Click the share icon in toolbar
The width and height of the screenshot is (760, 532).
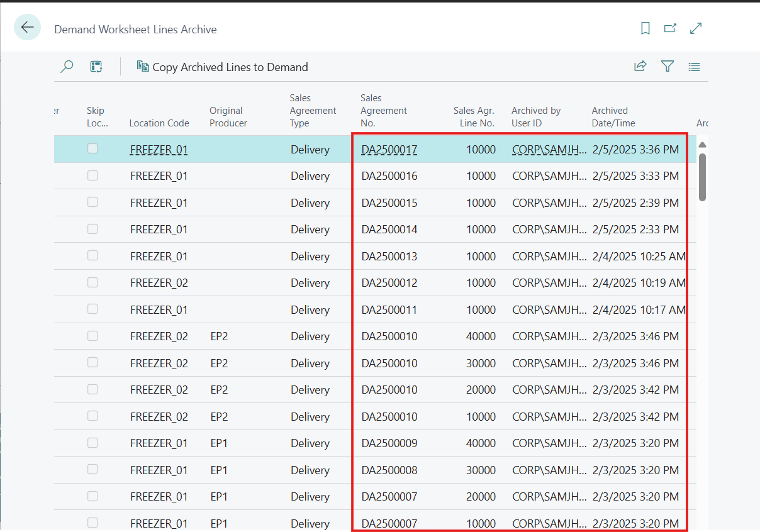640,67
